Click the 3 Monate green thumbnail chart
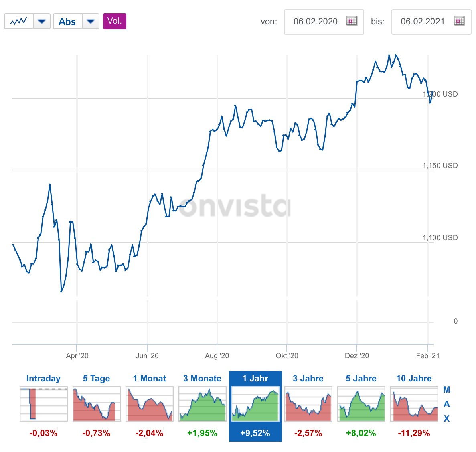This screenshot has width=476, height=452. pos(203,404)
